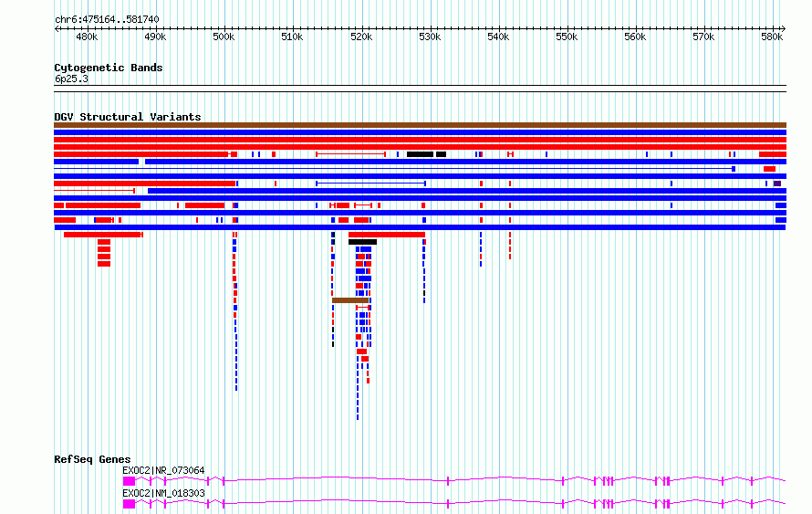This screenshot has width=812, height=514.
Task: Click the black variant bar beneath the red 520k bar
Action: tap(362, 242)
